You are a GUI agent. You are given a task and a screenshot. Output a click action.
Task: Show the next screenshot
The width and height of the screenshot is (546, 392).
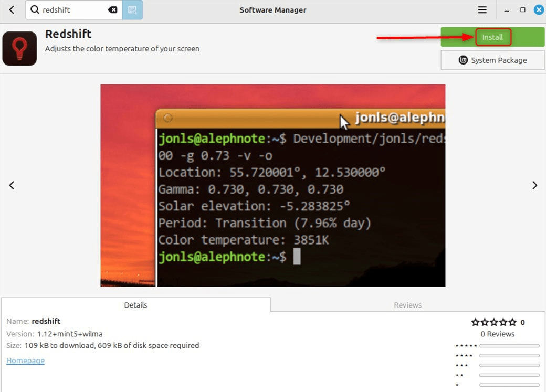[x=534, y=185]
